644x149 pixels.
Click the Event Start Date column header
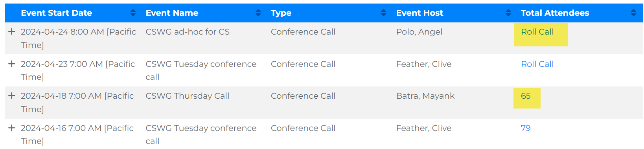coord(57,13)
